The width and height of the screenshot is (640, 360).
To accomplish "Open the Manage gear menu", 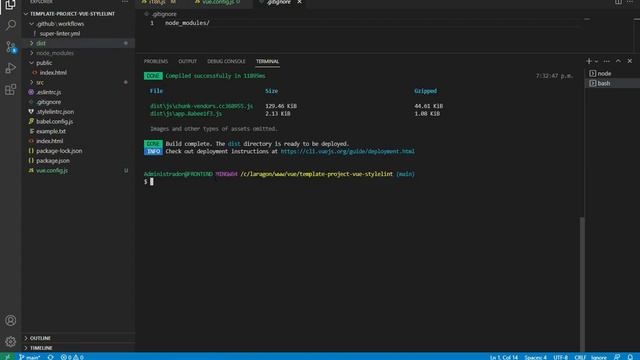I will click(x=11, y=341).
